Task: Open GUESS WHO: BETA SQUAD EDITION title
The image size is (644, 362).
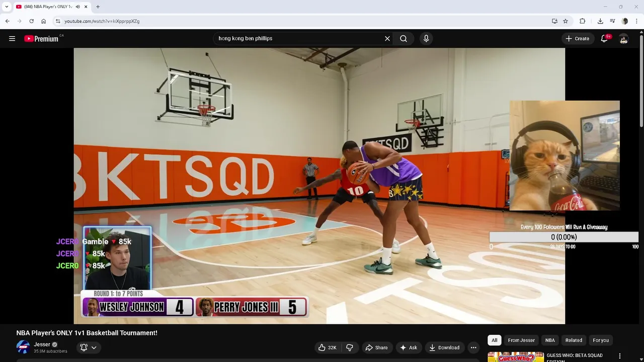Action: point(575,358)
